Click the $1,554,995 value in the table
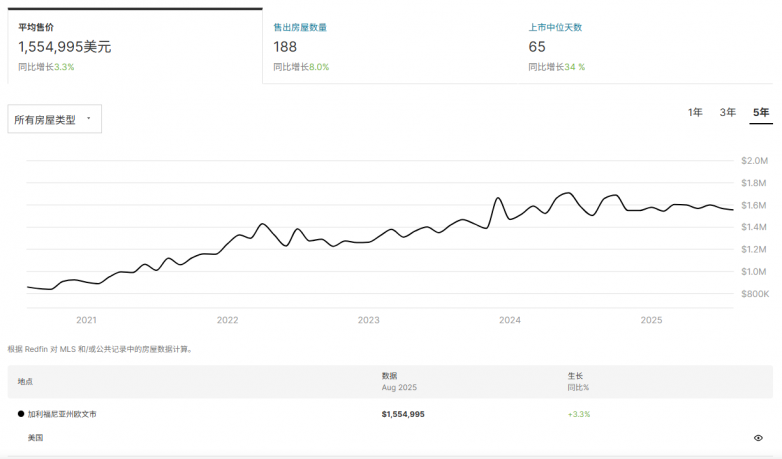The image size is (782, 459). tap(403, 414)
